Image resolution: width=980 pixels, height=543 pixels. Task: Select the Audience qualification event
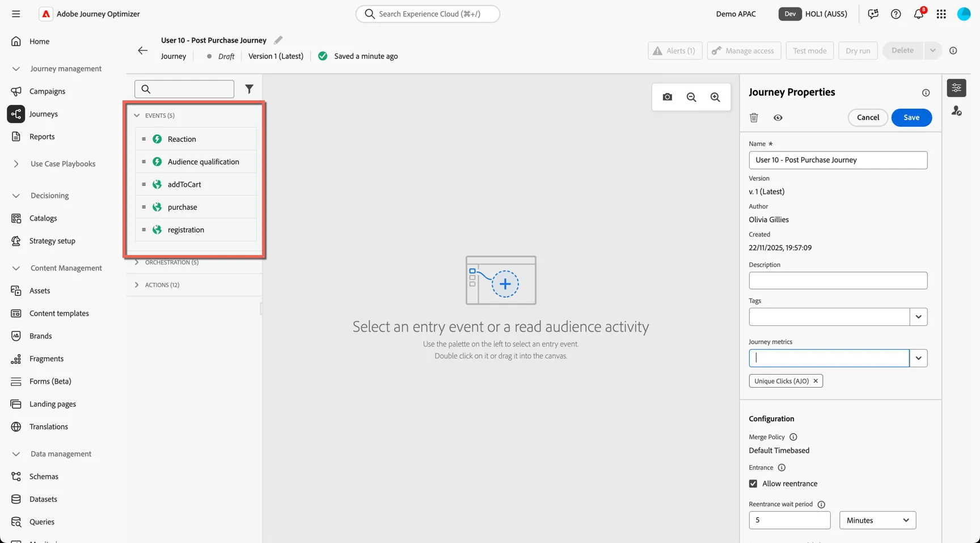coord(196,162)
